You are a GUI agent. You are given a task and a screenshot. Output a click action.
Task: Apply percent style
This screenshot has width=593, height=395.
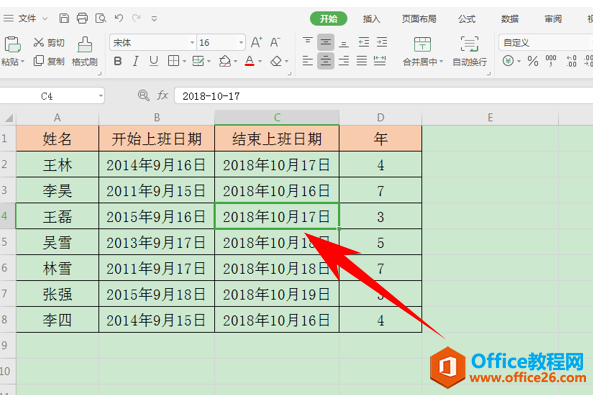point(533,61)
